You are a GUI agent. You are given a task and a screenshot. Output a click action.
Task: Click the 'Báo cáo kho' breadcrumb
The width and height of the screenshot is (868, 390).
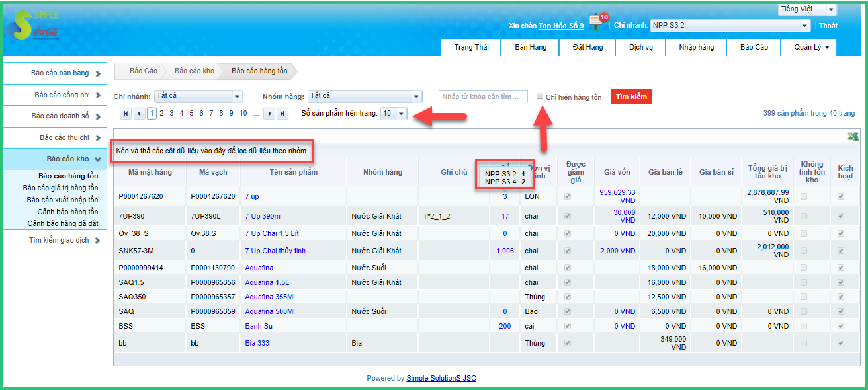(x=195, y=71)
